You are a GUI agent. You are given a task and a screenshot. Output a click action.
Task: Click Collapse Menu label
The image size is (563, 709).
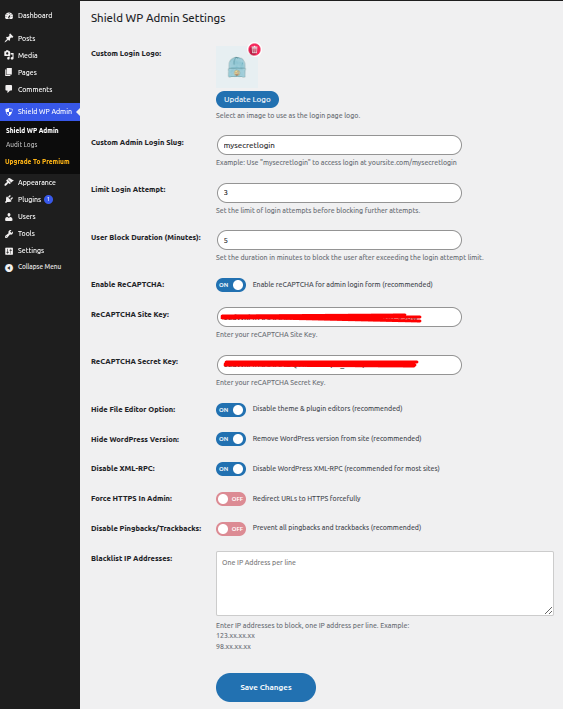coord(39,267)
